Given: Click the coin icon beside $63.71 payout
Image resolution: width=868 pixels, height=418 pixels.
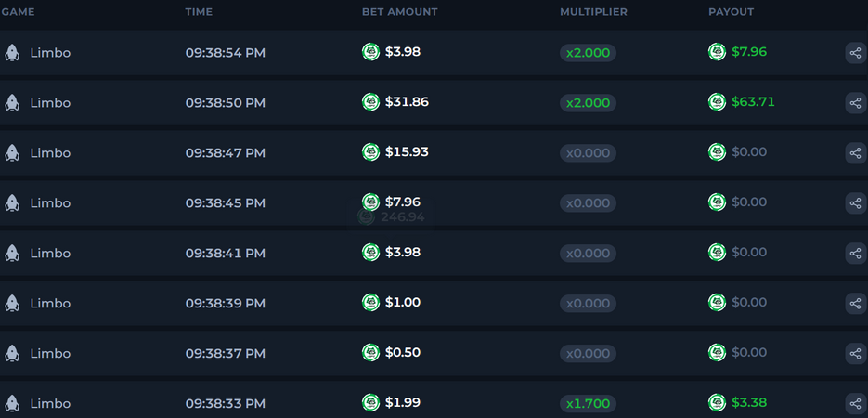Looking at the screenshot, I should [x=717, y=102].
